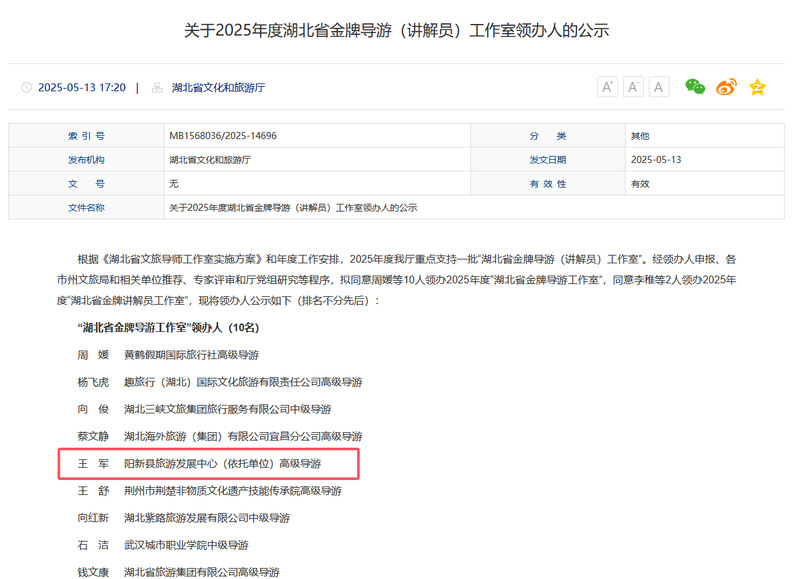798x579 pixels.
Task: Click the bold heading “湖北省金牌导游工作室”领办人（10名）
Action: [168, 327]
